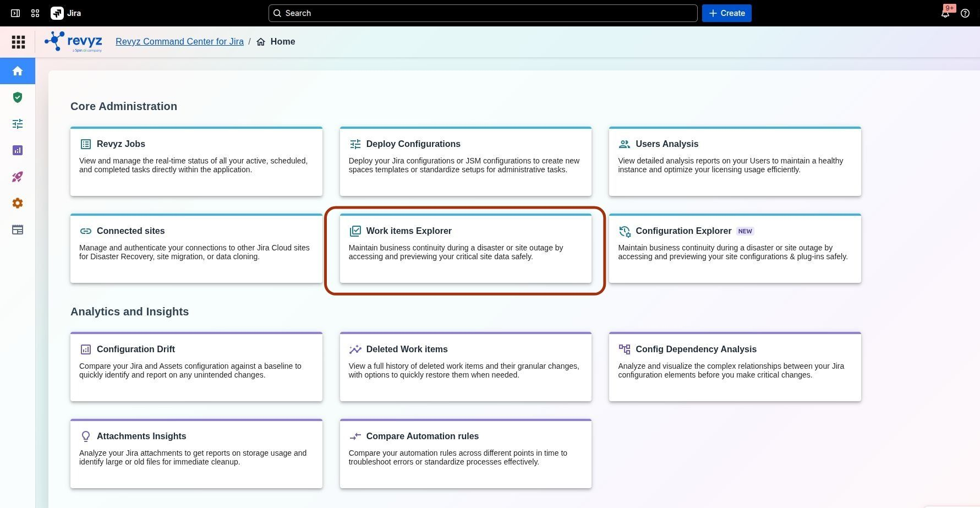Screen dimensions: 980x508
Task: Open the Deploy Configurations card title
Action: pyautogui.click(x=413, y=144)
